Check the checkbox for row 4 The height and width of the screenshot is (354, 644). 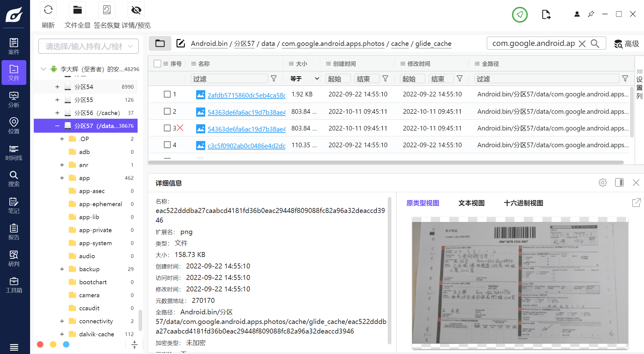pyautogui.click(x=167, y=145)
